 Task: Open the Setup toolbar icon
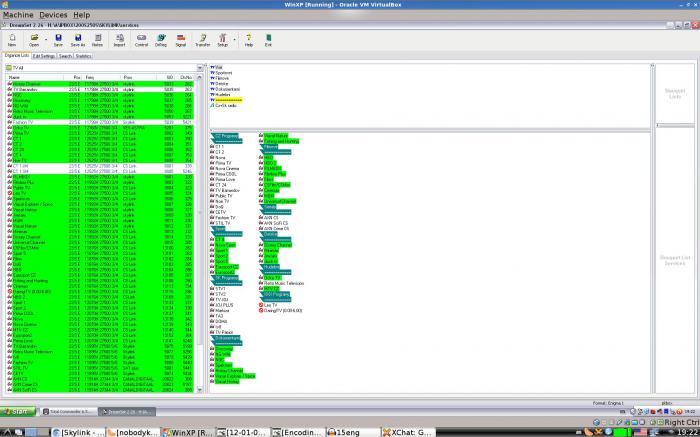[x=222, y=40]
